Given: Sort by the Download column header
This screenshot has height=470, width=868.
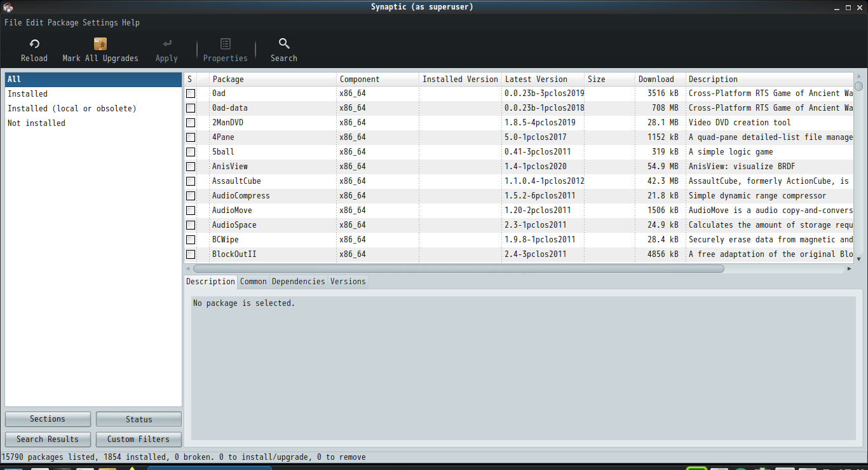Looking at the screenshot, I should pos(660,79).
